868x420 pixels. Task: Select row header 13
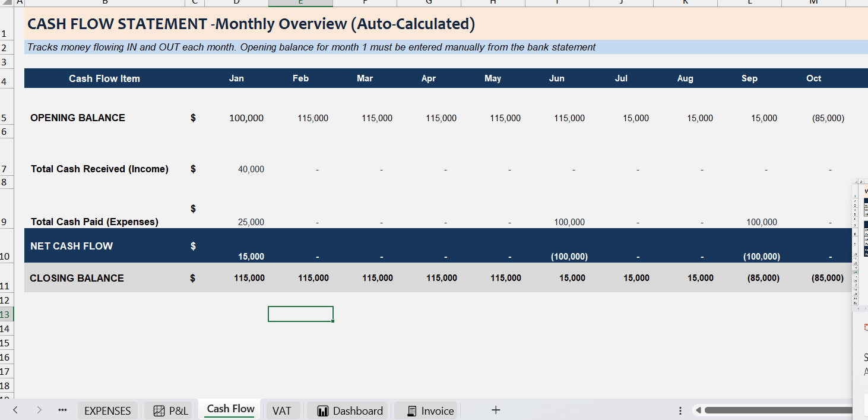click(5, 314)
